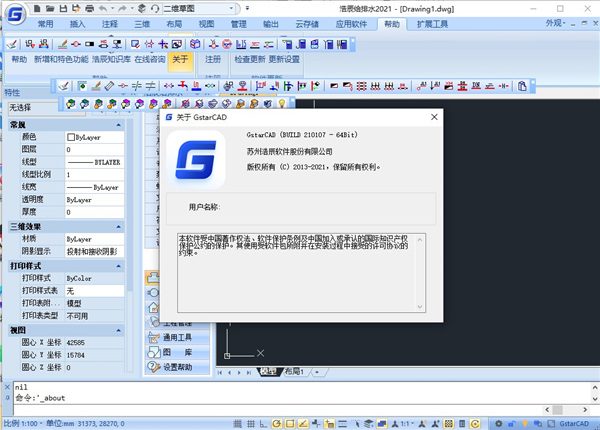The image size is (600, 430).
Task: Click the Save icon in quick access toolbar
Action: (62, 8)
